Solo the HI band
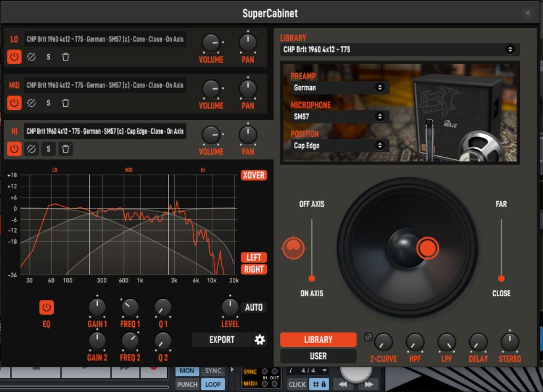The image size is (543, 392). [48, 149]
